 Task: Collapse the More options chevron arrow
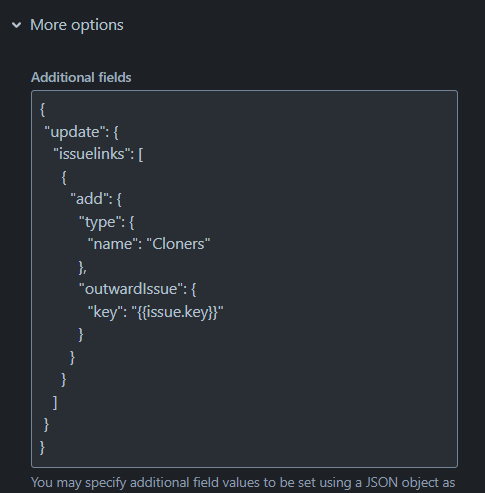pos(16,25)
